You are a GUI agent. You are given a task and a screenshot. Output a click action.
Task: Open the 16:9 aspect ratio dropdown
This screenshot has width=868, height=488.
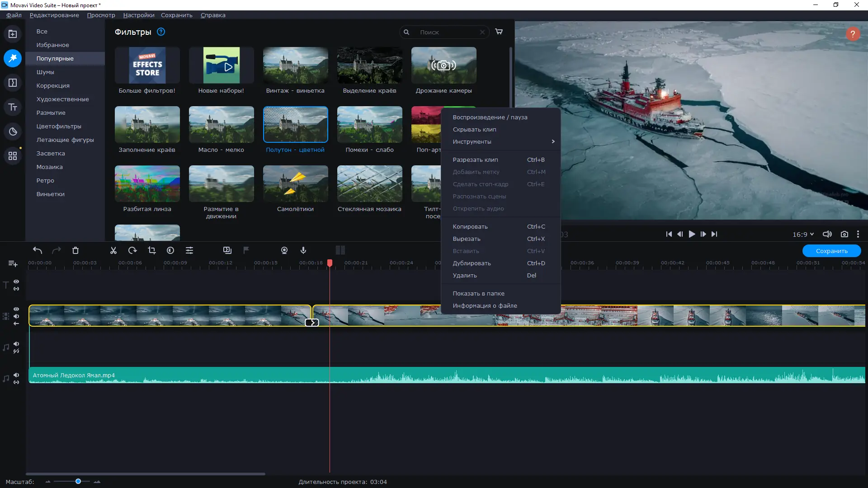[x=803, y=234]
